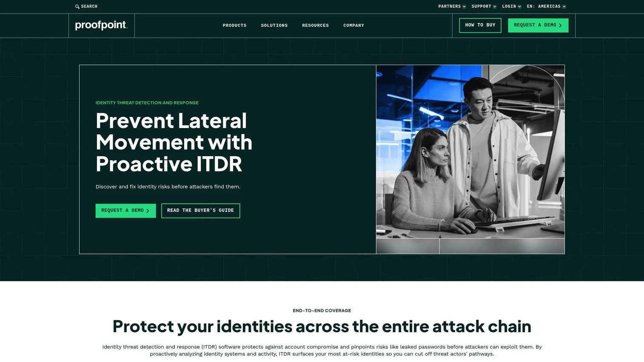Open the Resources menu
Viewport: 644px width, 362px height.
(x=315, y=26)
